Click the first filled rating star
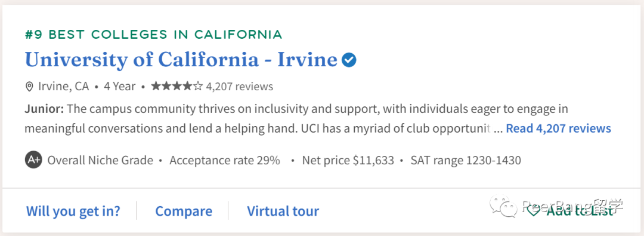 pyautogui.click(x=156, y=86)
